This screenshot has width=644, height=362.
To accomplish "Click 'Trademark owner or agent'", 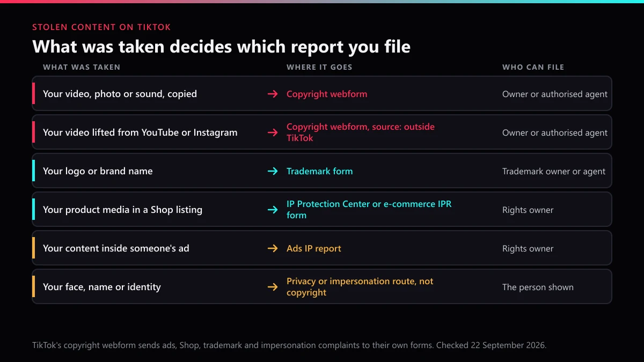I will point(554,171).
